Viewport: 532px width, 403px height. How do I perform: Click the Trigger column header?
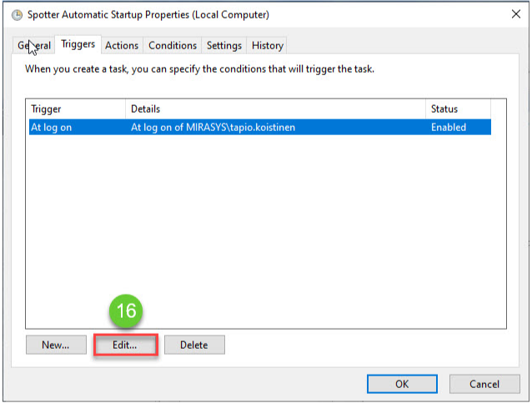(x=75, y=109)
